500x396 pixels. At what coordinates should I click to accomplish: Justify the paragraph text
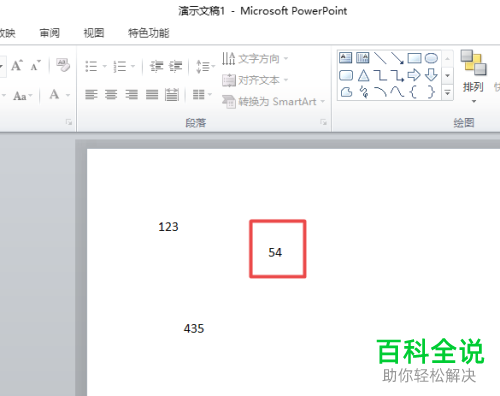point(152,95)
